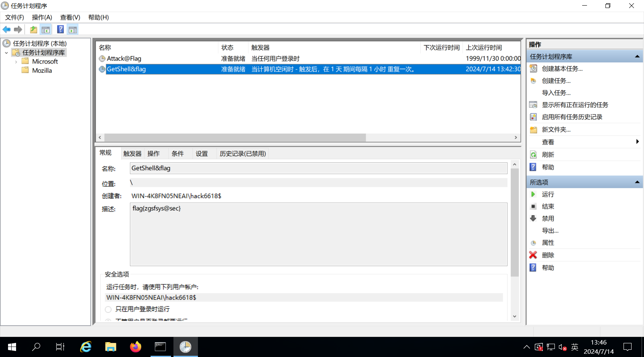Click the disable task down-arrow icon
Screen dimensions: 644x357
pyautogui.click(x=533, y=218)
